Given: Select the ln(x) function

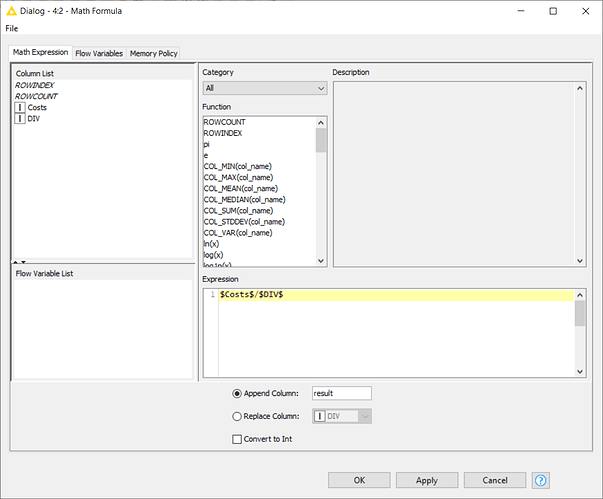Looking at the screenshot, I should [x=211, y=244].
